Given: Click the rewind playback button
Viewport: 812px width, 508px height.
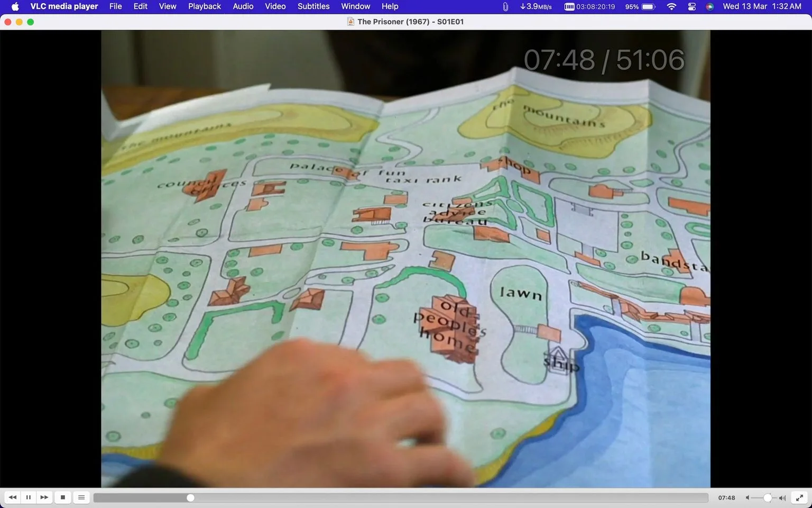Looking at the screenshot, I should coord(13,497).
